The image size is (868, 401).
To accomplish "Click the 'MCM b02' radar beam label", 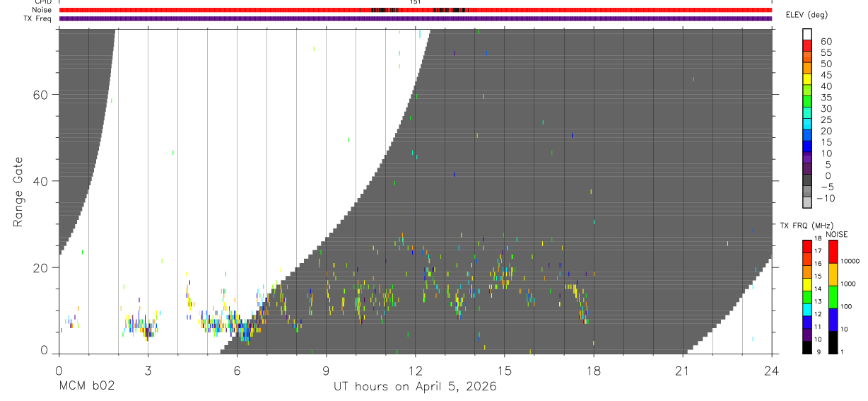I will point(86,387).
